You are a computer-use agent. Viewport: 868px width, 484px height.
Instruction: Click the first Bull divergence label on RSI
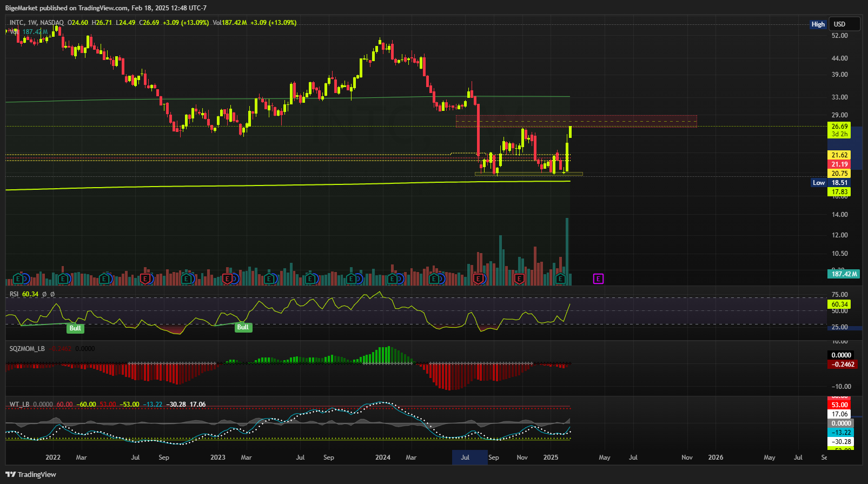[x=75, y=328]
